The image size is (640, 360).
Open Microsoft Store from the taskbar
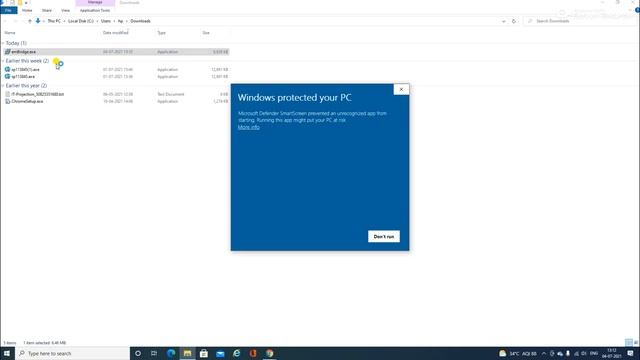204,353
